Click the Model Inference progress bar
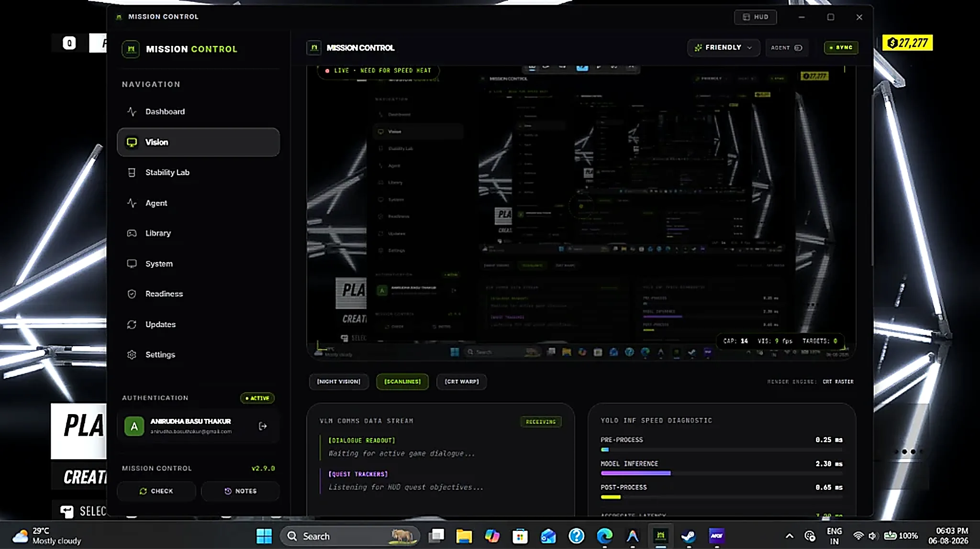Screen dimensions: 980x549 coord(721,473)
